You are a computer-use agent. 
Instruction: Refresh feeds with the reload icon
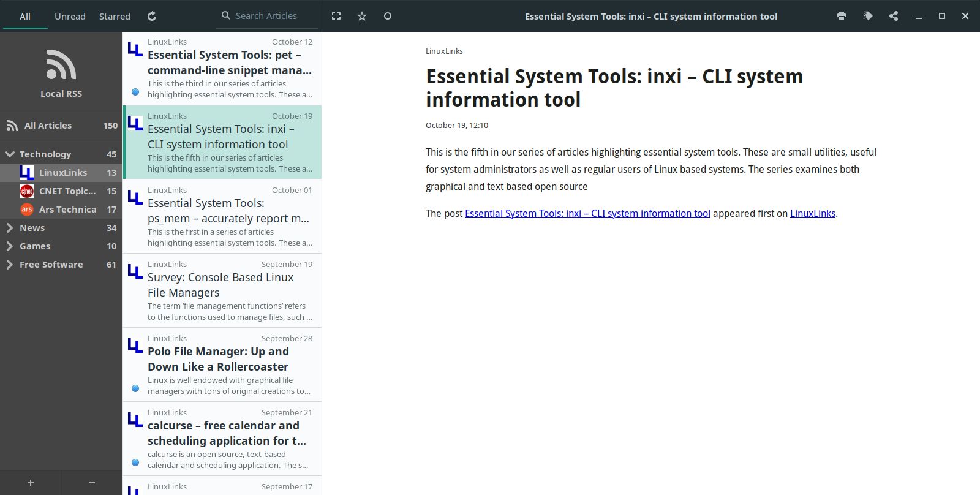point(152,16)
